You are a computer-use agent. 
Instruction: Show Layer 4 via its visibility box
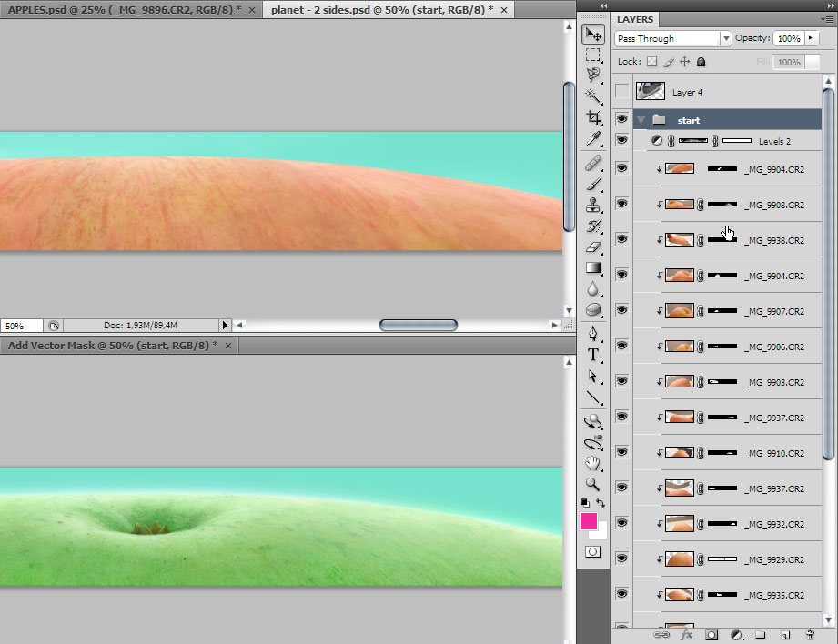[621, 91]
